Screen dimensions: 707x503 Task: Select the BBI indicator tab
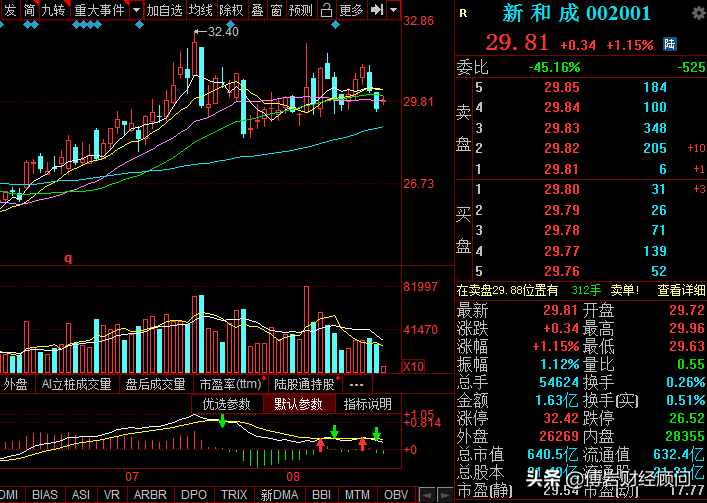[x=321, y=495]
